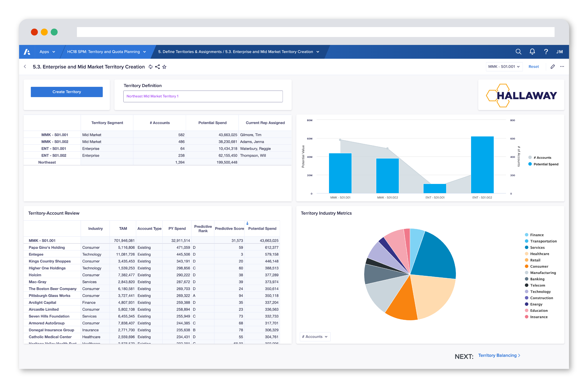Screen dimensions: 588x388
Task: Click the help question mark icon
Action: click(x=546, y=52)
